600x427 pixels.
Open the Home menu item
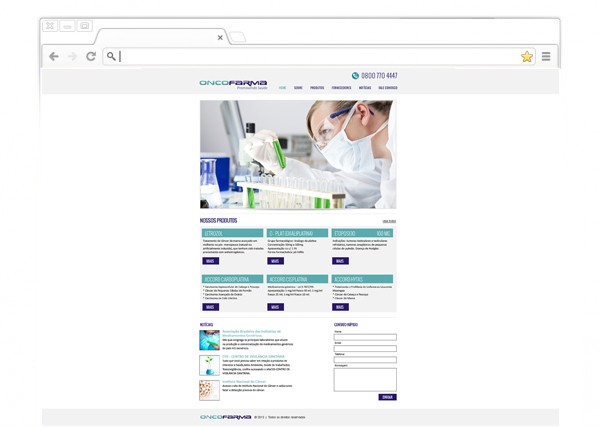[x=282, y=88]
